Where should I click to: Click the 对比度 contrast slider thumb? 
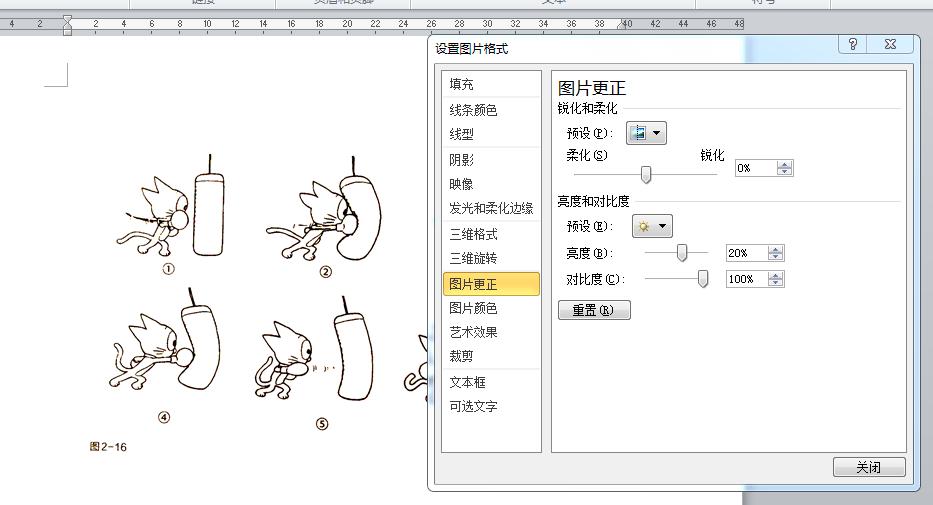[x=703, y=278]
